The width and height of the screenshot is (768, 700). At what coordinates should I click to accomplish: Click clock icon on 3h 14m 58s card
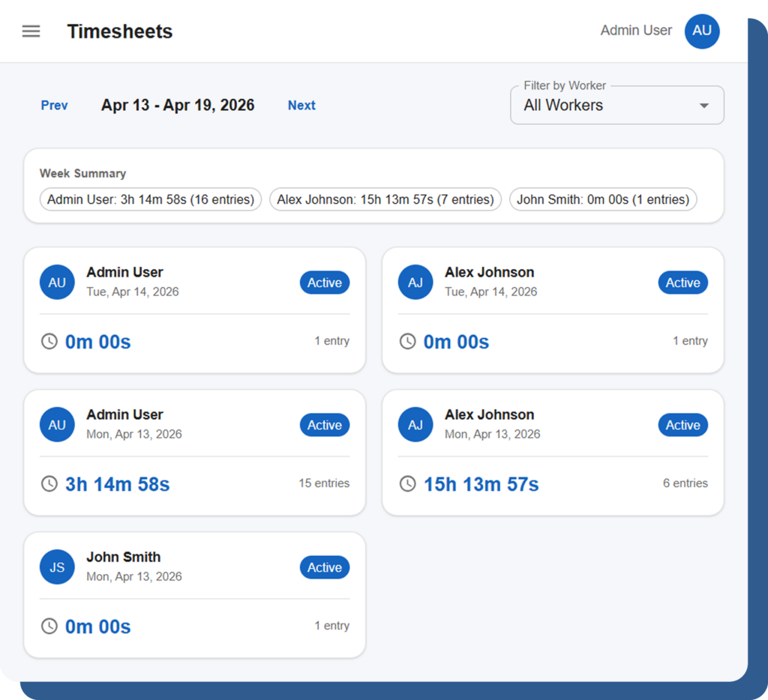[49, 484]
